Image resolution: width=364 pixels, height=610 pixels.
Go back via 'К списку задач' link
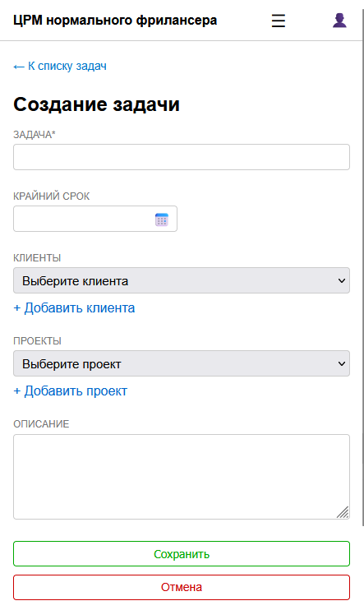(x=60, y=66)
